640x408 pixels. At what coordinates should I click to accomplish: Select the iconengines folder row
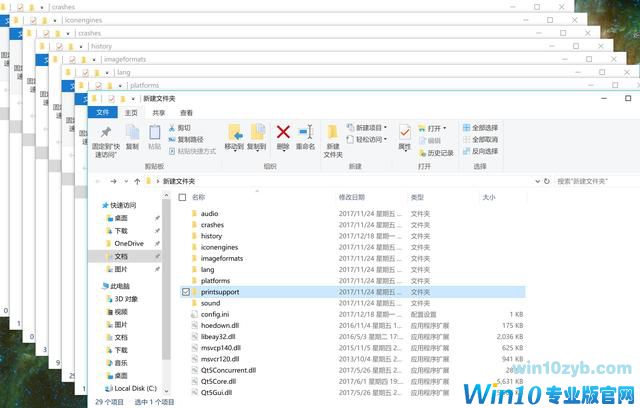[x=352, y=247]
